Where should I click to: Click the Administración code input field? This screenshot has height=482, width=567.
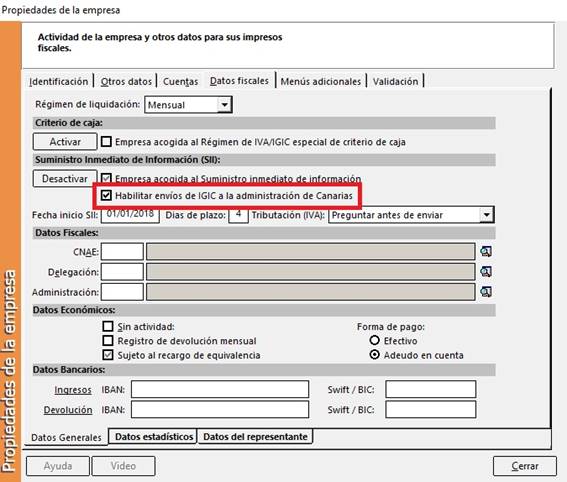pyautogui.click(x=122, y=291)
